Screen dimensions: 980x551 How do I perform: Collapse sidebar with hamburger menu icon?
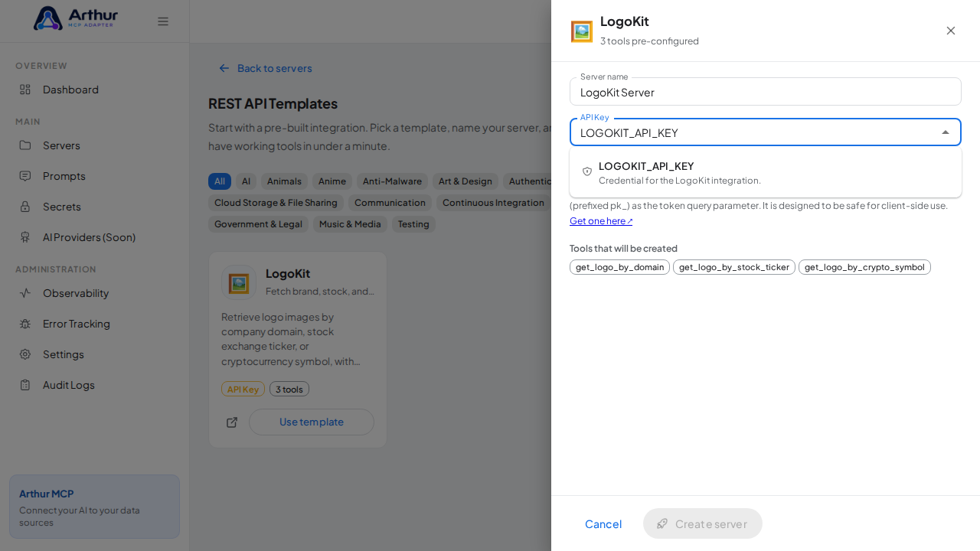coord(163,21)
